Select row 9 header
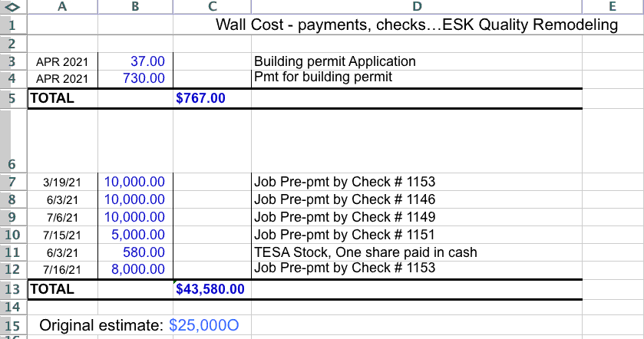Screen dimensions: 644x339 (x=13, y=217)
